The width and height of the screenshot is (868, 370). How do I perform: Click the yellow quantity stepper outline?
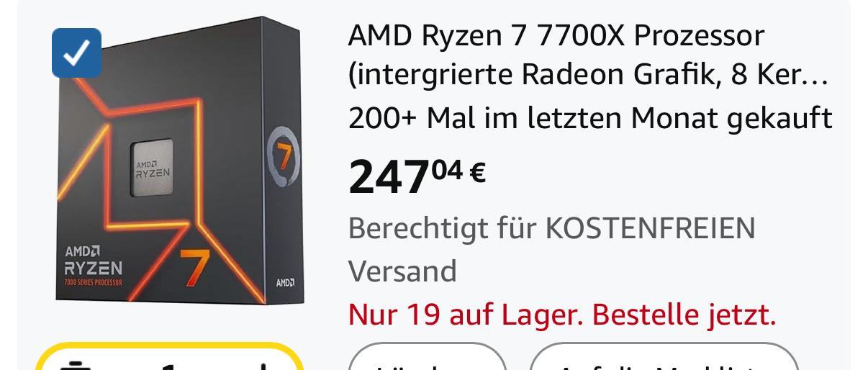coord(168,357)
